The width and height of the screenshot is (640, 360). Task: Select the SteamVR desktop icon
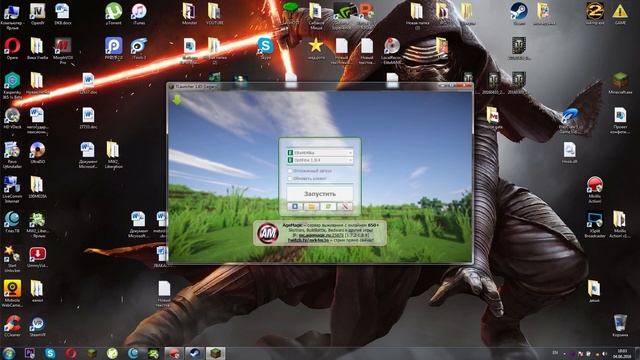click(37, 326)
